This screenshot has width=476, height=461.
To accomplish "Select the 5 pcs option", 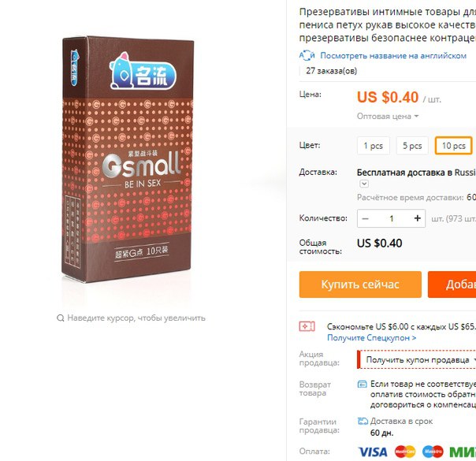I will (412, 146).
